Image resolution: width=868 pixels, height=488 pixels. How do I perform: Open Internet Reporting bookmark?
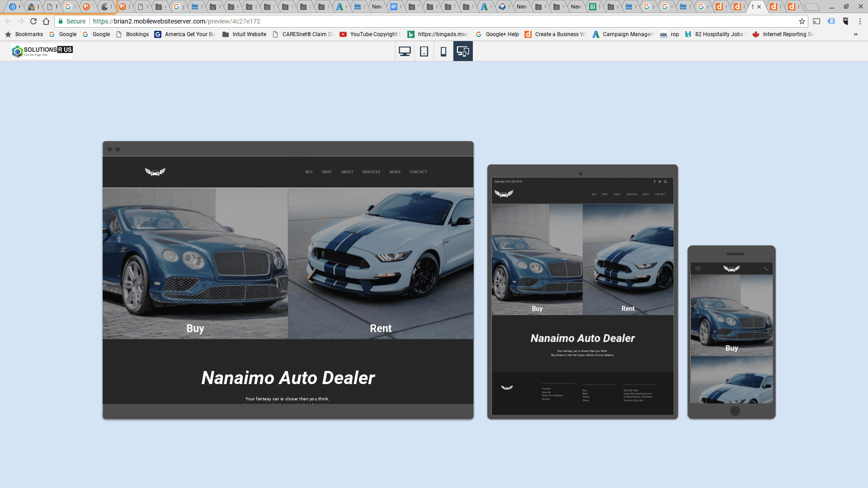pyautogui.click(x=783, y=34)
